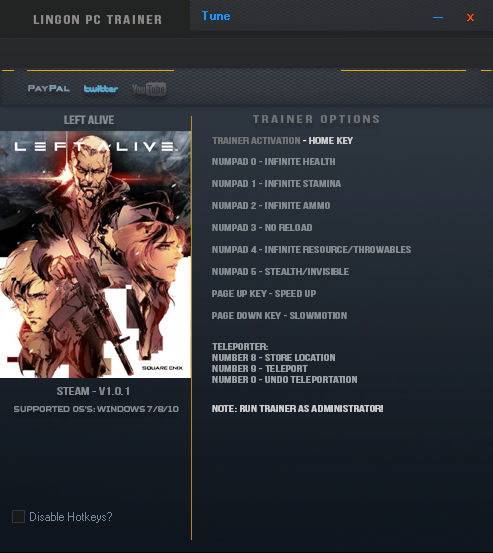Select Numpad 5 - Stealth/Invisible option

pos(280,272)
